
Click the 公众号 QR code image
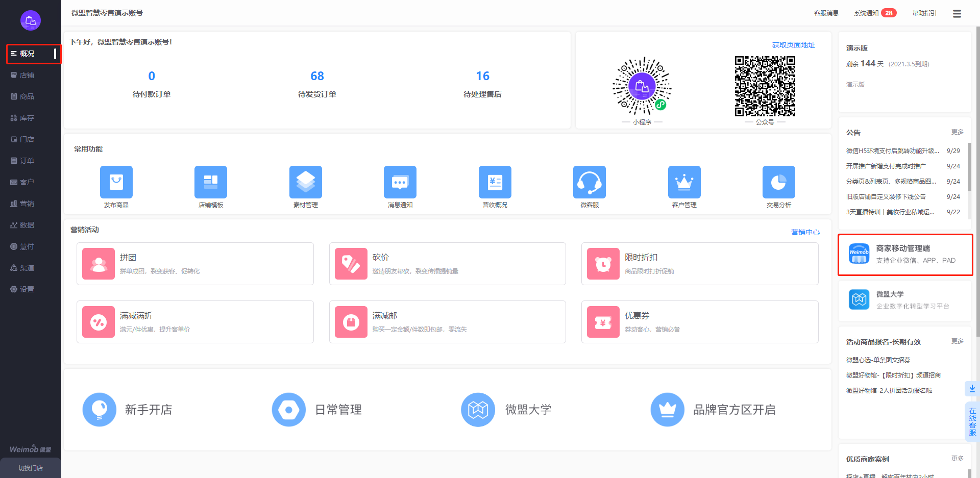pyautogui.click(x=765, y=86)
